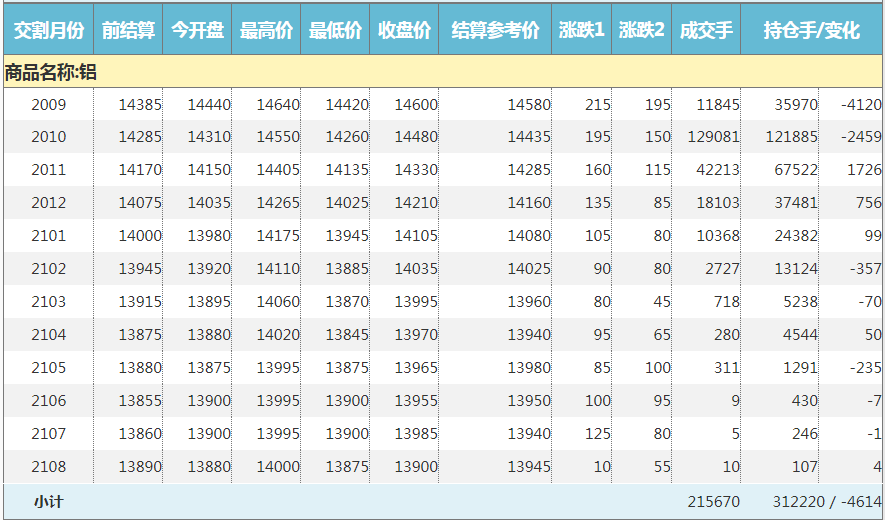Image resolution: width=885 pixels, height=520 pixels.
Task: Click the 小计 subtotal label
Action: pos(48,501)
